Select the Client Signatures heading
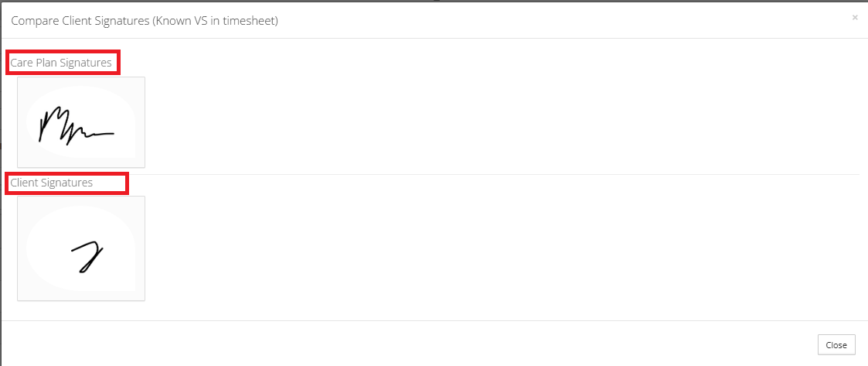Viewport: 868px width, 366px height. (x=52, y=183)
